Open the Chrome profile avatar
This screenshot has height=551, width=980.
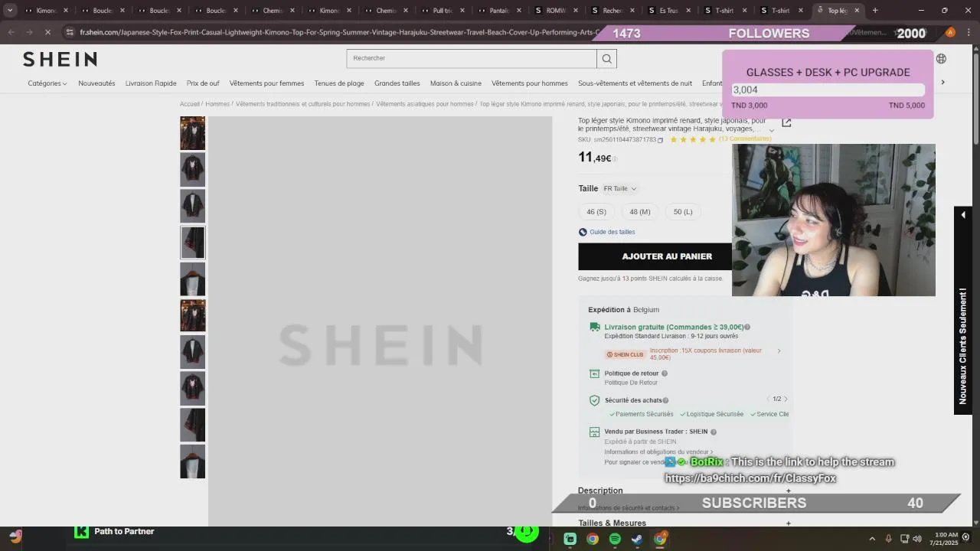coord(950,32)
